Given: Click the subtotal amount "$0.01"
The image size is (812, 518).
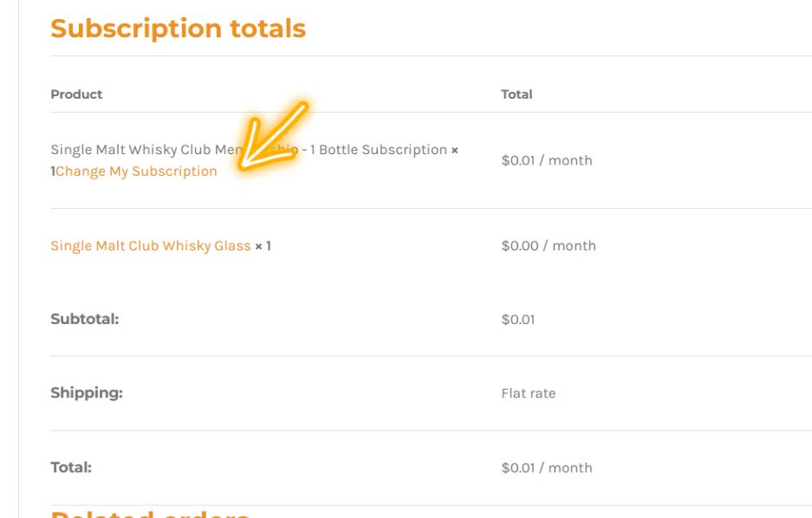Looking at the screenshot, I should pos(517,320).
